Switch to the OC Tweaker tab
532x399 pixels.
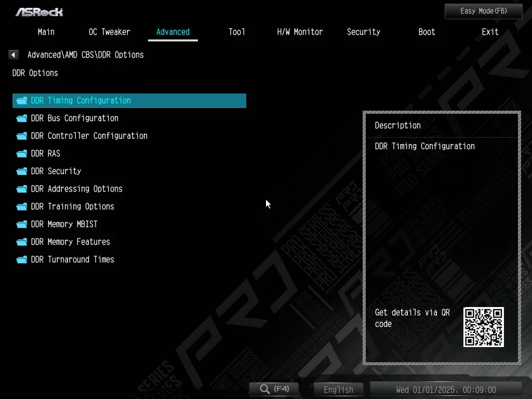tap(109, 32)
